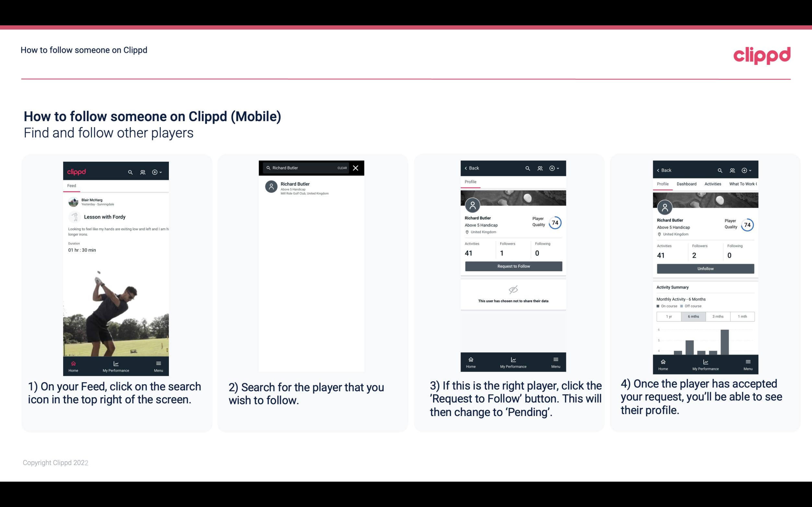The height and width of the screenshot is (507, 812).
Task: Click the Request to Follow button
Action: pos(513,266)
